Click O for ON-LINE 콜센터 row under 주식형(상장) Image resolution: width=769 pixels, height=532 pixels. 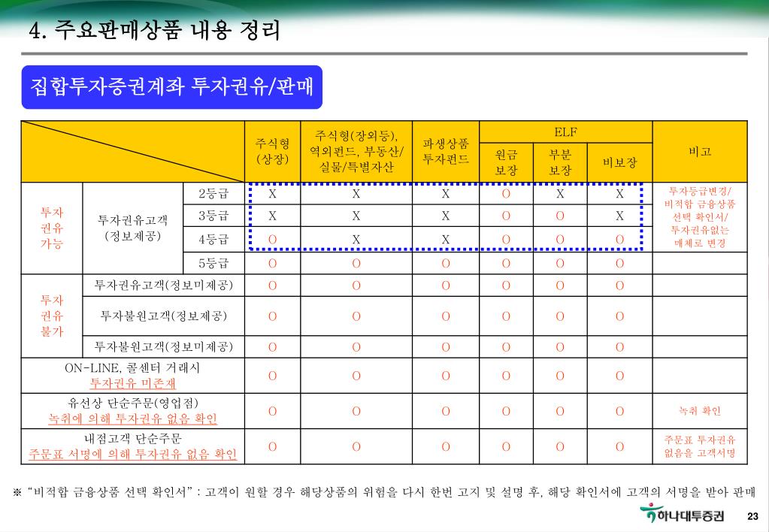(273, 376)
